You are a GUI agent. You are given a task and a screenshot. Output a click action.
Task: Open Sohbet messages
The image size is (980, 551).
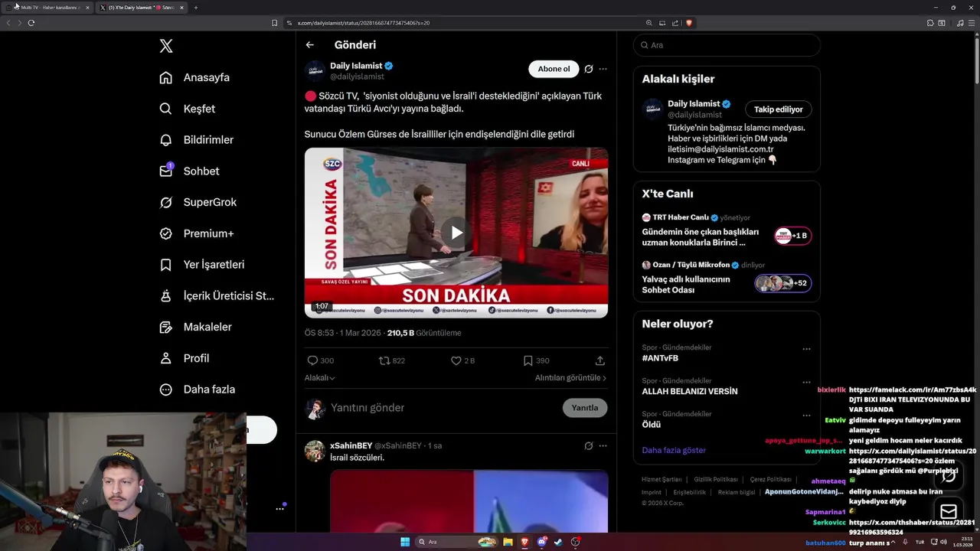point(189,171)
